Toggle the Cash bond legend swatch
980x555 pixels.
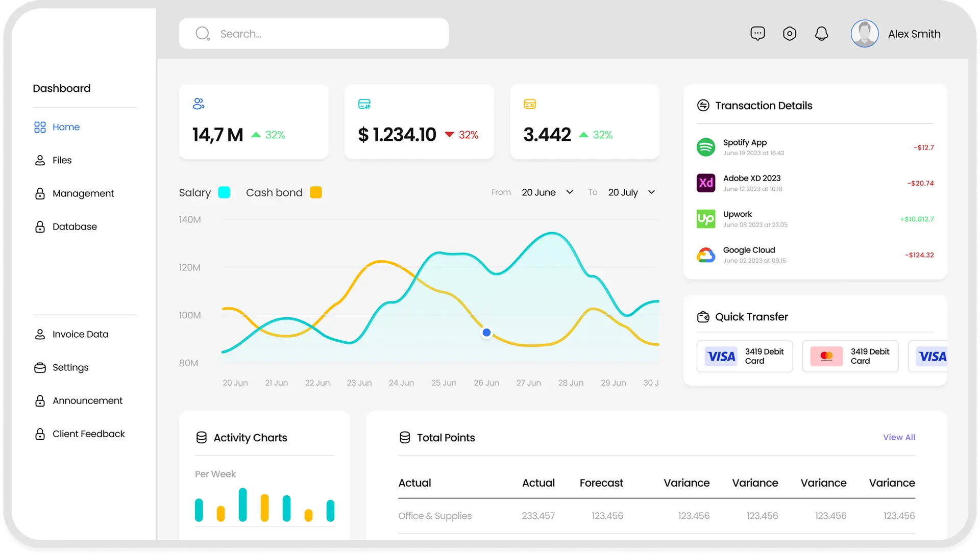click(x=316, y=192)
